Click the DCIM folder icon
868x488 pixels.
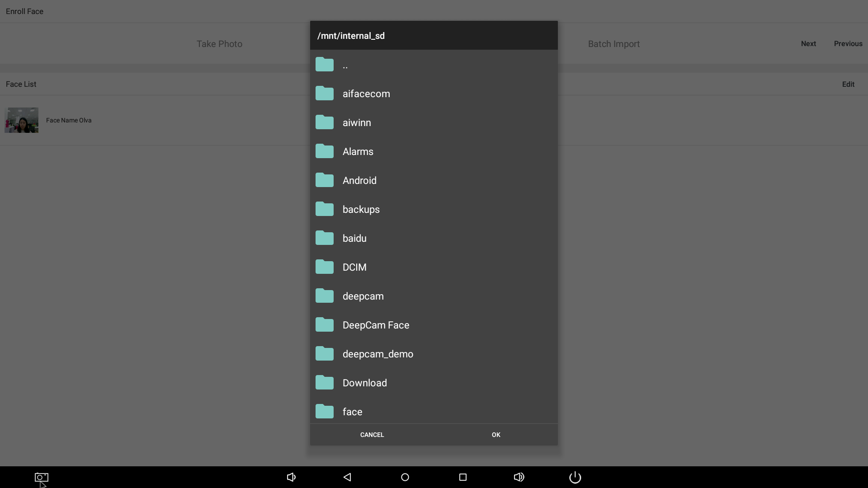325,267
